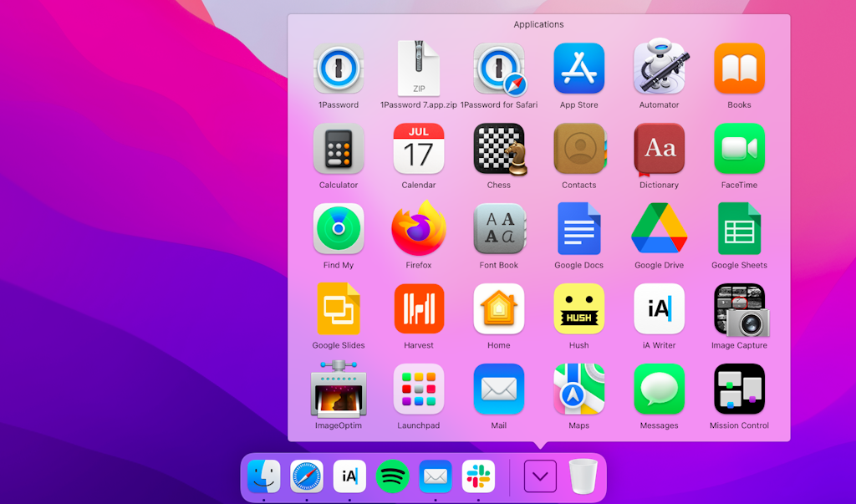Open Finder from the Dock
856x504 pixels.
(264, 476)
